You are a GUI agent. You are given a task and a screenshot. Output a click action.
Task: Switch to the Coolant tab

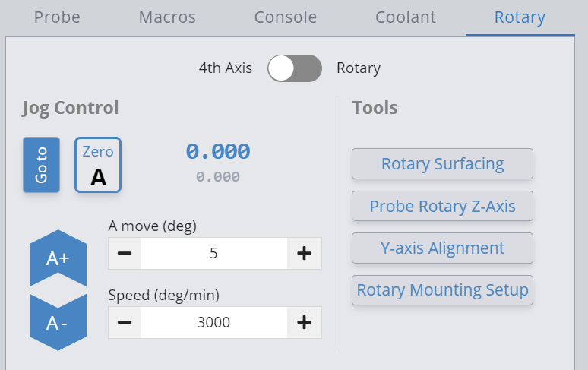click(406, 17)
